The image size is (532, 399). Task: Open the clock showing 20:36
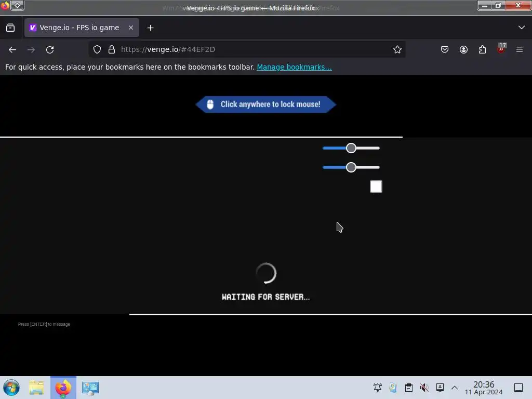(x=484, y=388)
